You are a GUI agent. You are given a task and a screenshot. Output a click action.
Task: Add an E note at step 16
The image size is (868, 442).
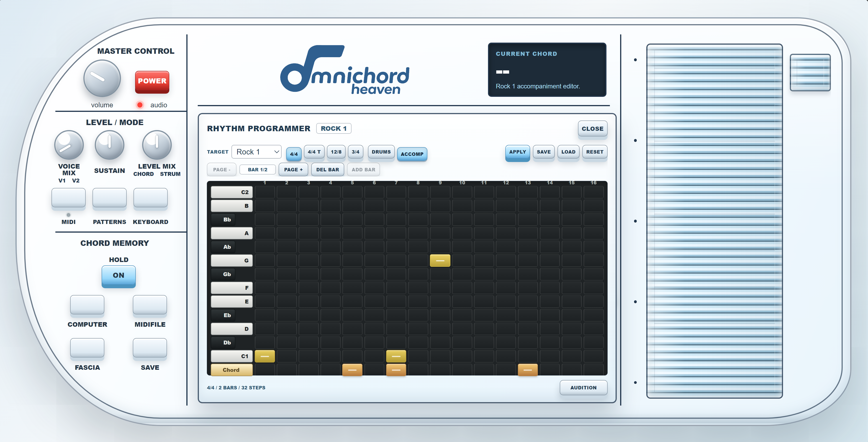click(x=594, y=301)
